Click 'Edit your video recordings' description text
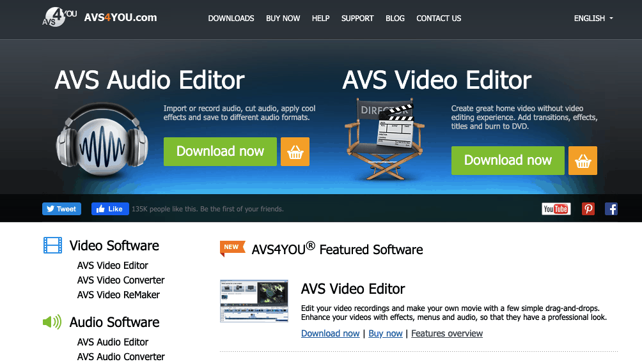642x364 pixels. (x=454, y=313)
